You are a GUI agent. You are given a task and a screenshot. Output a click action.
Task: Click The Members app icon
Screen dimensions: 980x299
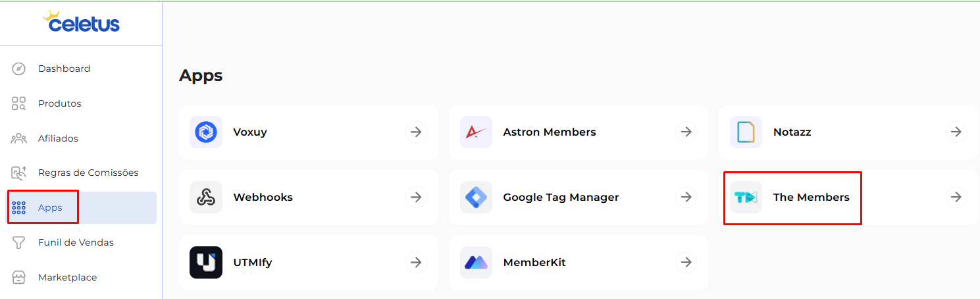click(x=746, y=197)
